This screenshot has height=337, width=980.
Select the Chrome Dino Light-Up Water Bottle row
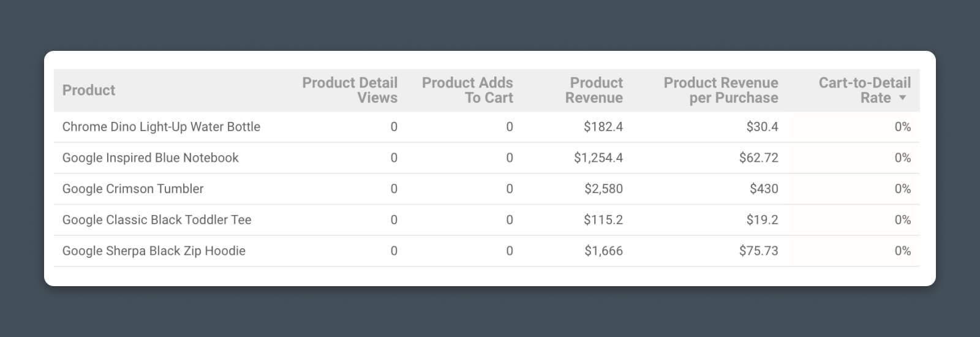[x=161, y=127]
